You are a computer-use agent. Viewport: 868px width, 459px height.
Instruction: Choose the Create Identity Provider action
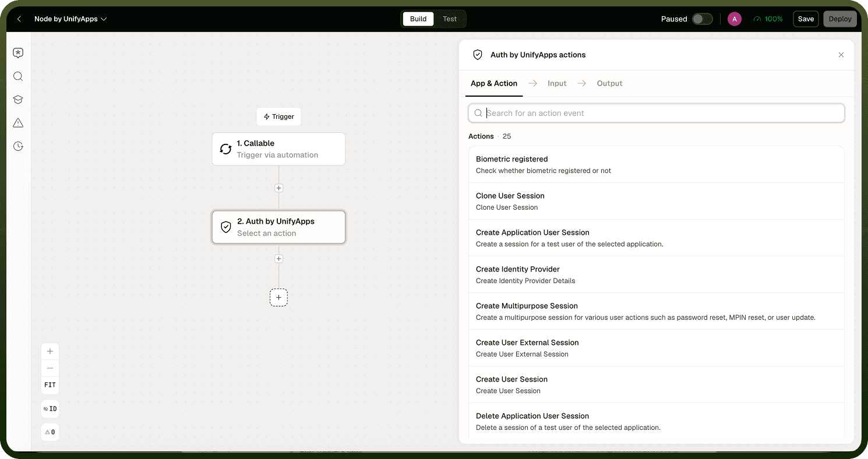click(657, 275)
